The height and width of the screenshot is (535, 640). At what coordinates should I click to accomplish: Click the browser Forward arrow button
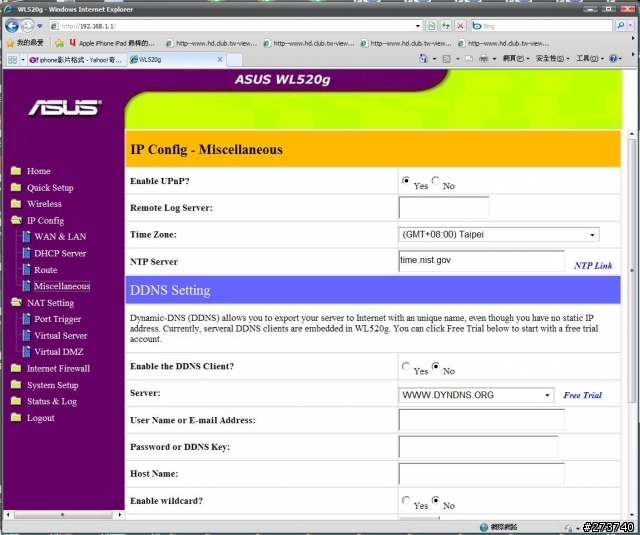pos(27,26)
